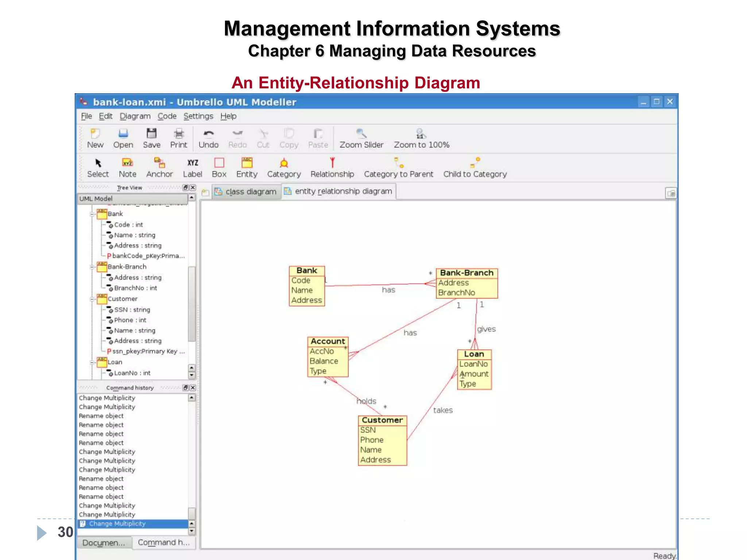Choose the Category tool icon
747x560 pixels.
[x=284, y=163]
